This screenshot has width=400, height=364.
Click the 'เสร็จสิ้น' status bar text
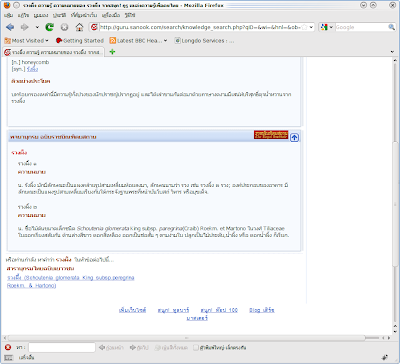[x=27, y=358]
